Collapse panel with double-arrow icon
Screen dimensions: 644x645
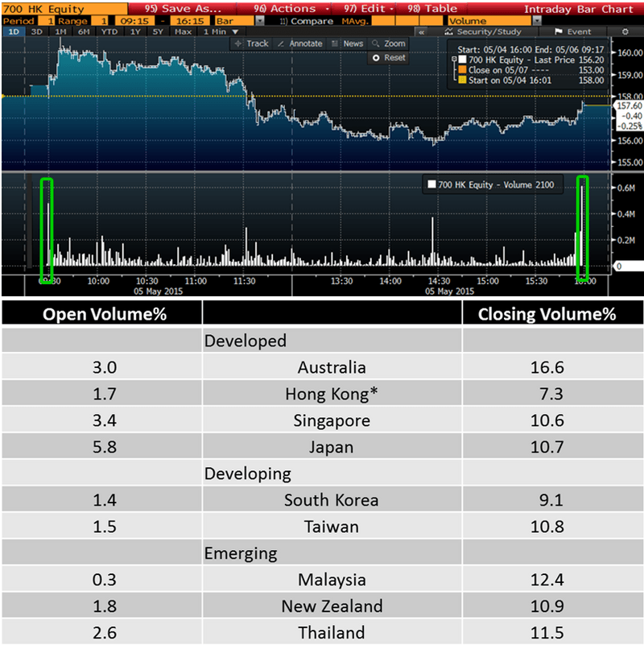pos(422,31)
